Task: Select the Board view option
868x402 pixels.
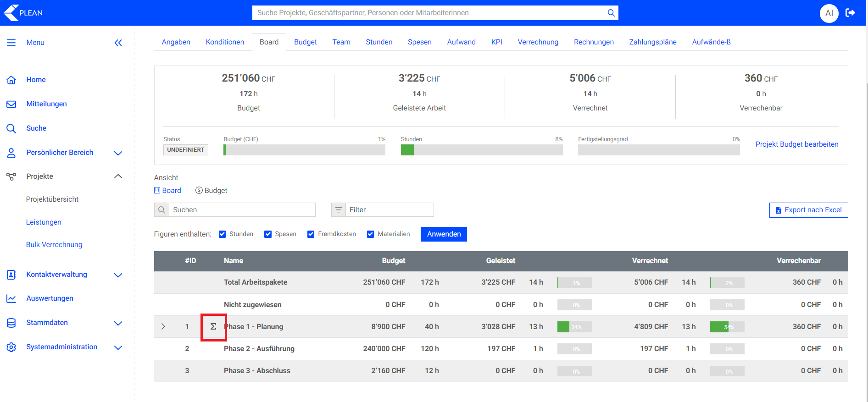Action: pos(167,191)
